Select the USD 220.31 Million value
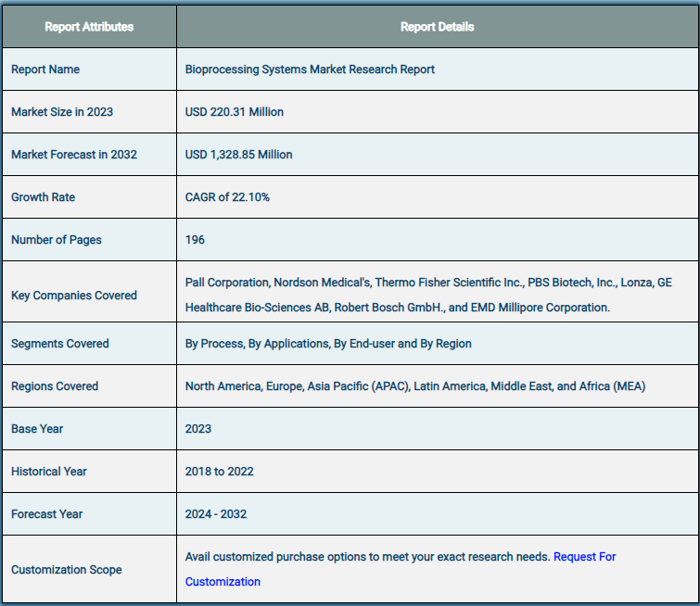The image size is (700, 606). click(235, 112)
